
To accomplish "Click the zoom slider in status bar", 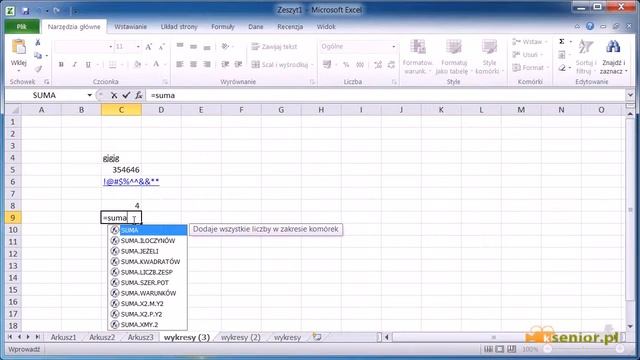I will (x=584, y=349).
